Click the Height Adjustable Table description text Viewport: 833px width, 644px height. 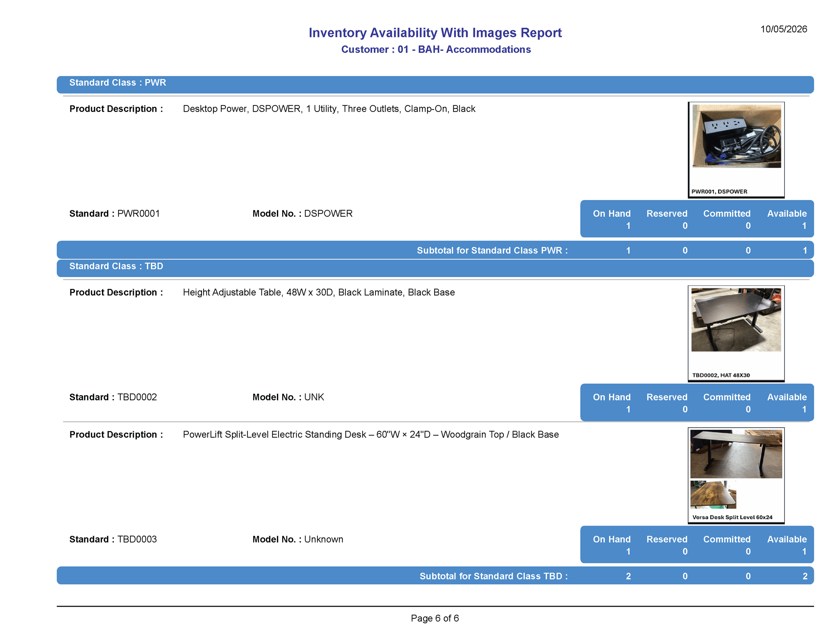point(319,293)
